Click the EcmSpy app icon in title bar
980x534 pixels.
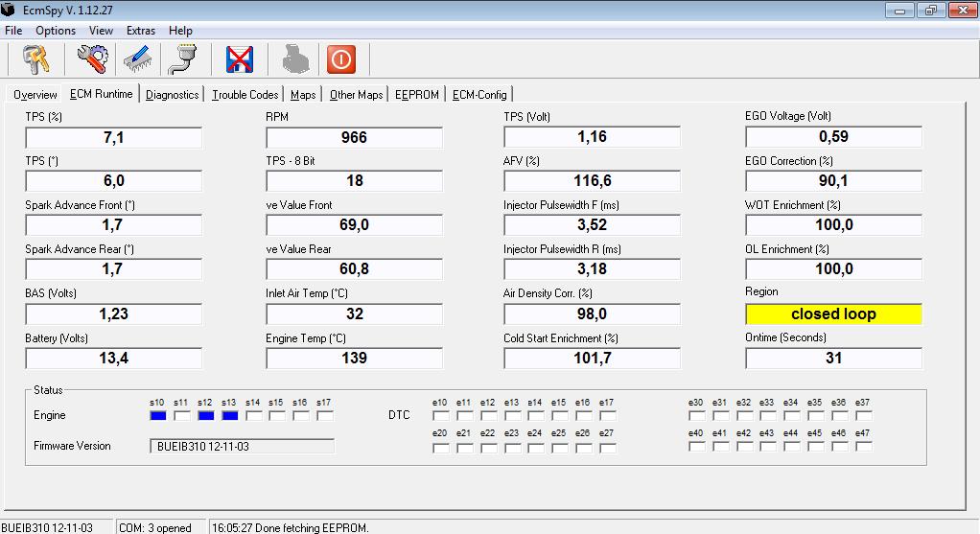pos(10,11)
